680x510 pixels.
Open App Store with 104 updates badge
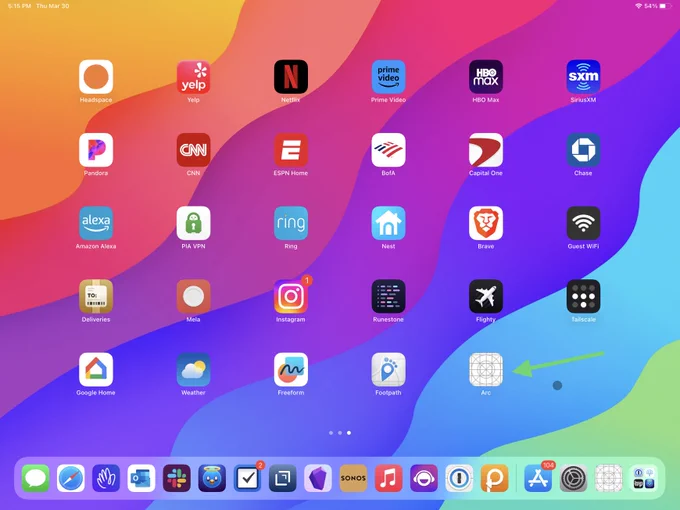(x=538, y=478)
